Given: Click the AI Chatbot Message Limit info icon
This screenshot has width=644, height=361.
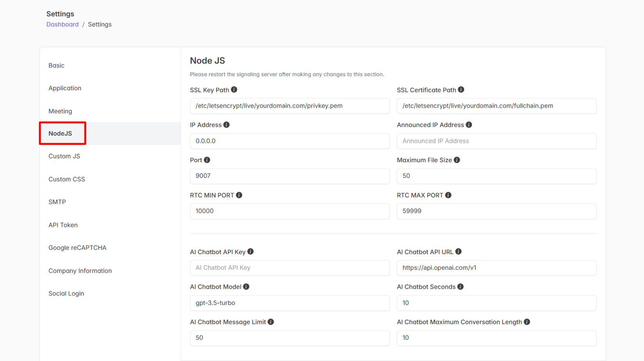Looking at the screenshot, I should tap(271, 322).
